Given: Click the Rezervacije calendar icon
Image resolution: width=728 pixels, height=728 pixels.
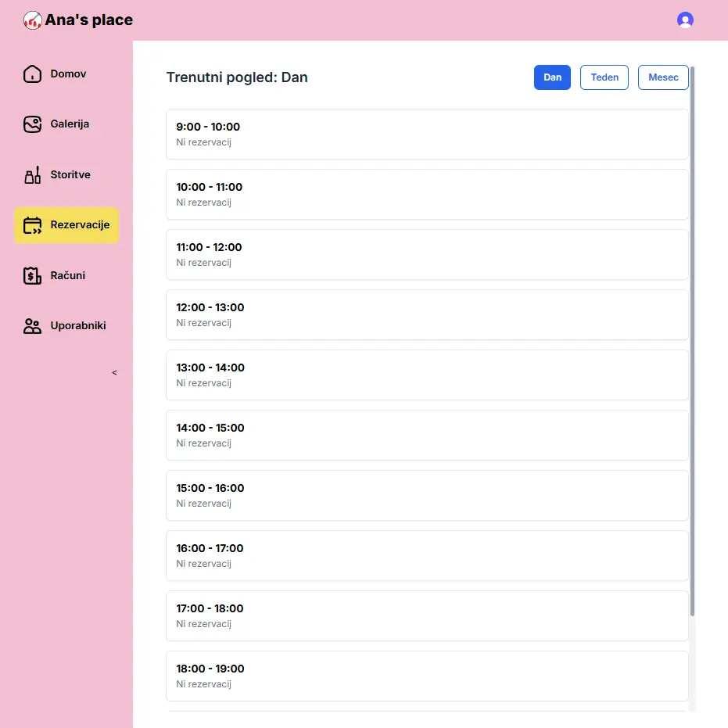Looking at the screenshot, I should (32, 225).
